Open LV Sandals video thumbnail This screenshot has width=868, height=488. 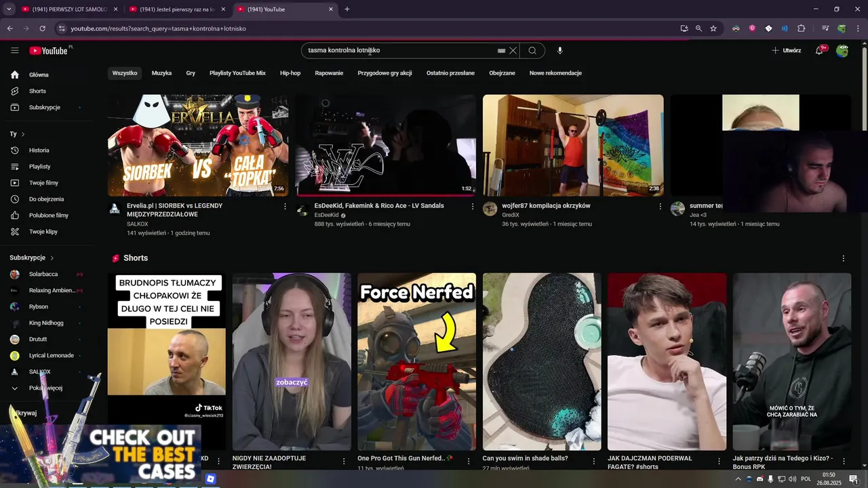(x=385, y=145)
